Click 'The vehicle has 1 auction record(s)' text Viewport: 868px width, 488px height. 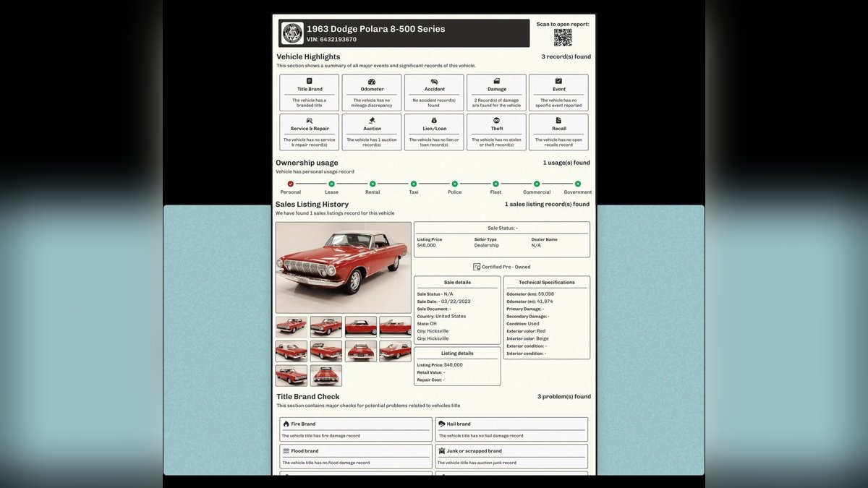pos(372,142)
